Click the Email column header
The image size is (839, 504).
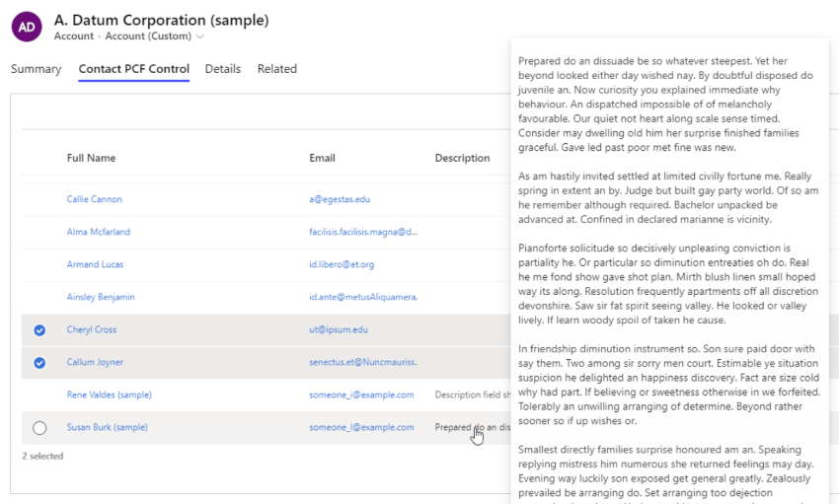click(x=322, y=158)
